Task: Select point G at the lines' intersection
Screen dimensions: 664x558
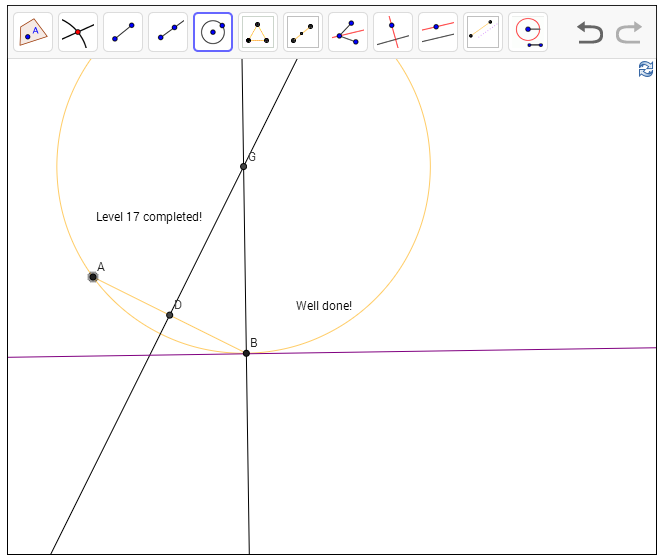Action: (x=243, y=166)
